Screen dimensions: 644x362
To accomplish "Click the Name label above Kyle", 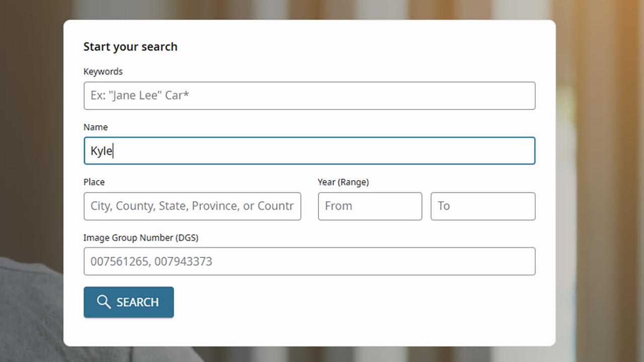I will point(96,127).
